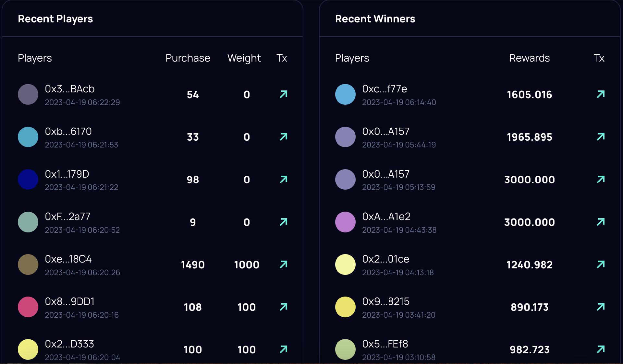Click Tx arrow for winner 0x9...8215
The width and height of the screenshot is (623, 364).
pyautogui.click(x=601, y=307)
